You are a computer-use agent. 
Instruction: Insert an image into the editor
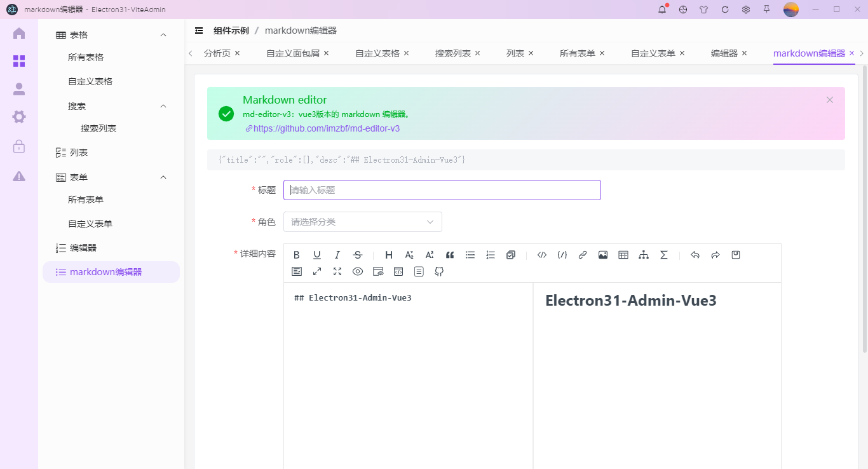pyautogui.click(x=602, y=255)
